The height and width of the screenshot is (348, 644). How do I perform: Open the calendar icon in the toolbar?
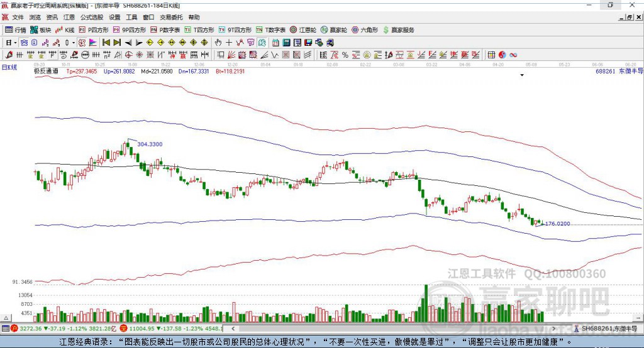pyautogui.click(x=275, y=43)
